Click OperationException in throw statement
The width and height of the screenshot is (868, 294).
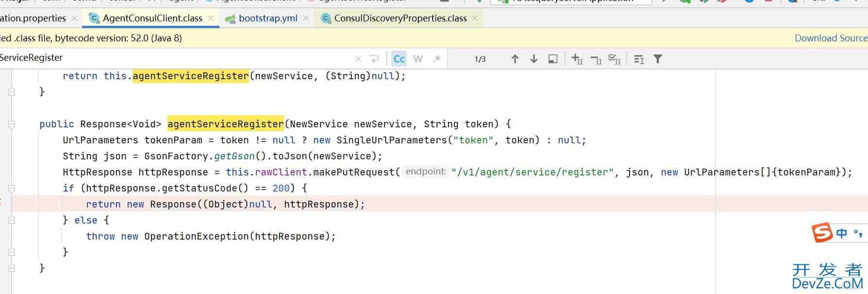197,236
